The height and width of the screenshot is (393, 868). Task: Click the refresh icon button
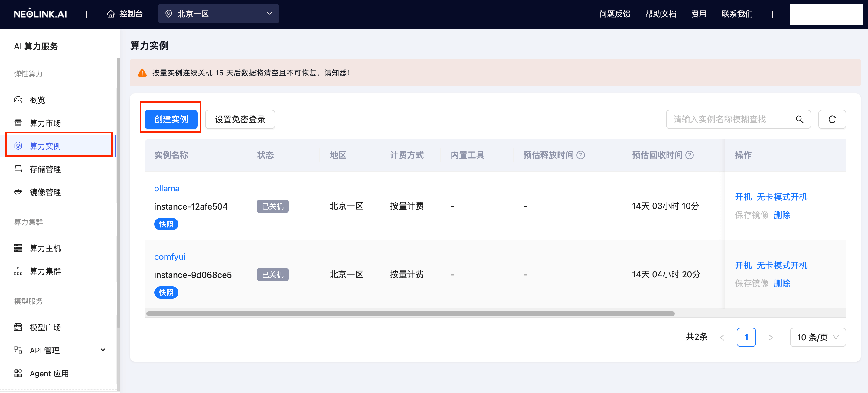tap(832, 119)
